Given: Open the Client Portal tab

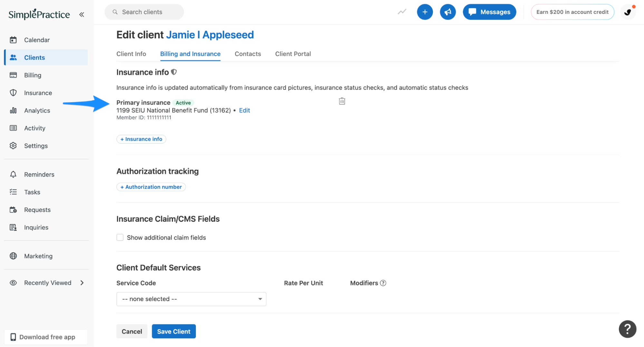Looking at the screenshot, I should tap(293, 54).
